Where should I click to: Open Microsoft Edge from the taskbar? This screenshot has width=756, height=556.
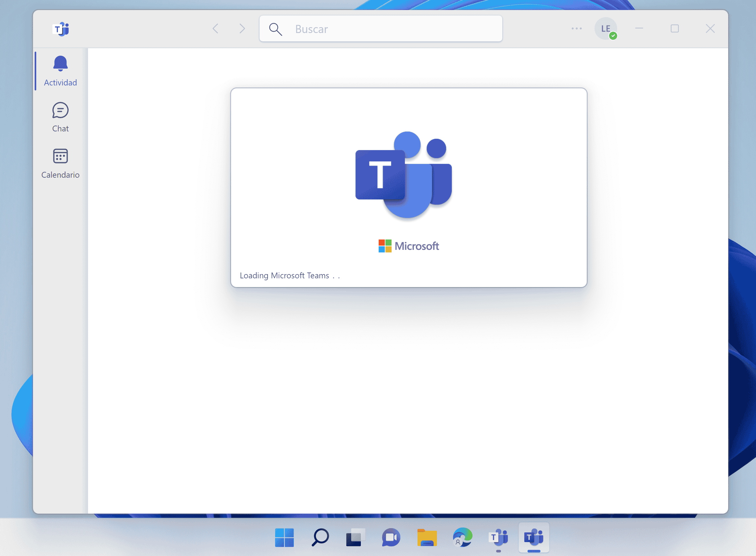click(462, 538)
